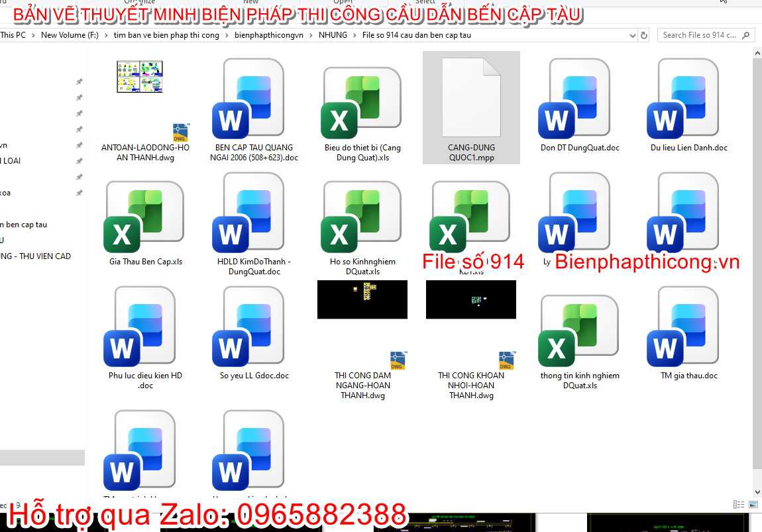Click 'File so 914 cau dan ben cap tau' breadcrumb
This screenshot has width=762, height=532.
click(x=417, y=35)
